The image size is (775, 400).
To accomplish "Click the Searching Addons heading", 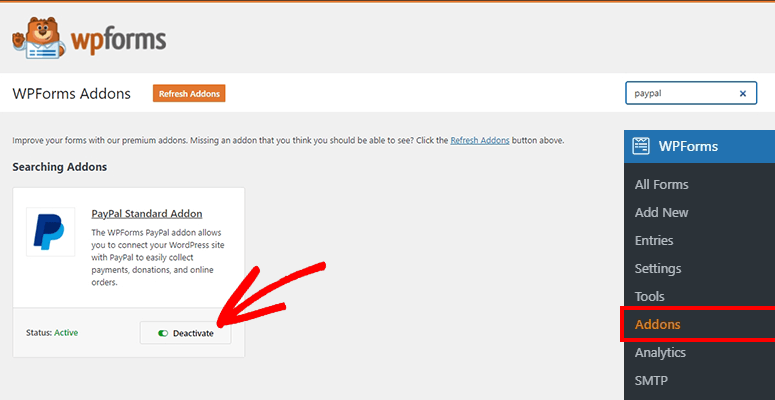I will (60, 167).
